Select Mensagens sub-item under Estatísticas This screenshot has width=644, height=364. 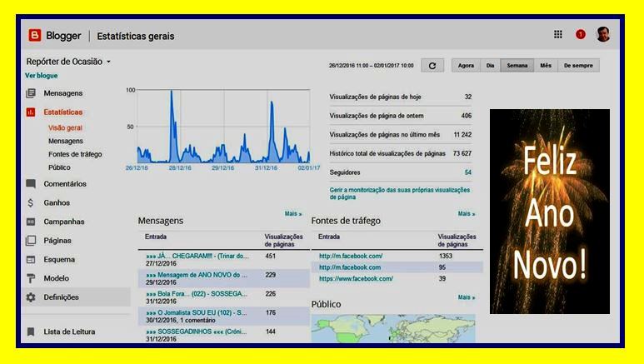point(65,141)
